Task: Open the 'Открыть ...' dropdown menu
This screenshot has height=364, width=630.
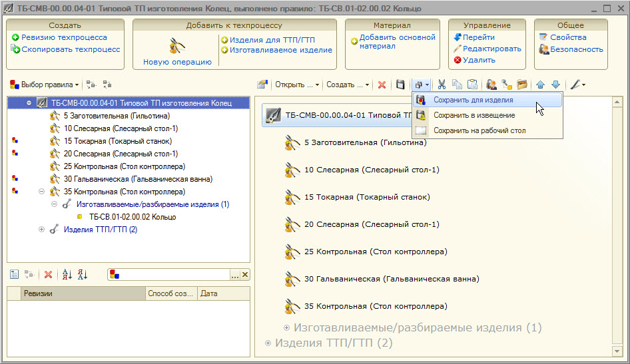Action: (297, 85)
